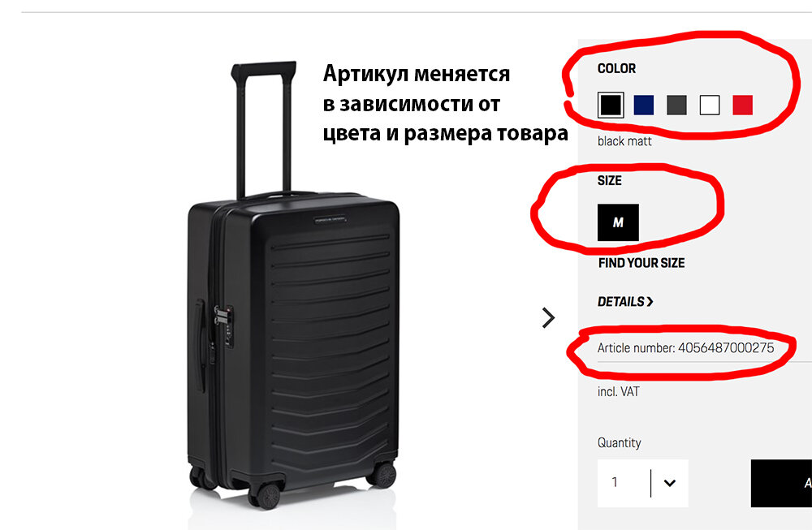Select size M option
The image size is (812, 530).
tap(618, 222)
